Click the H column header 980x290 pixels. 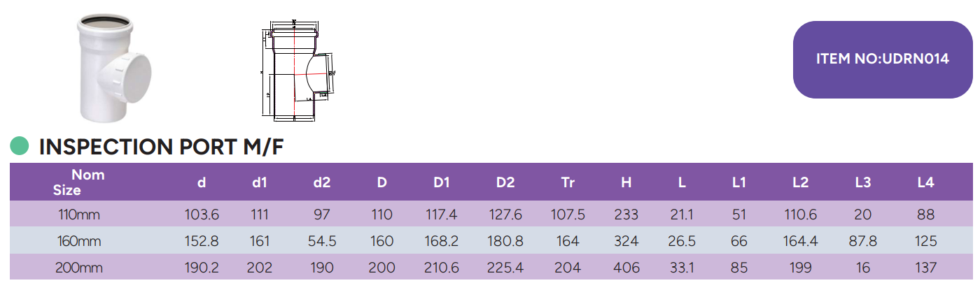626,183
